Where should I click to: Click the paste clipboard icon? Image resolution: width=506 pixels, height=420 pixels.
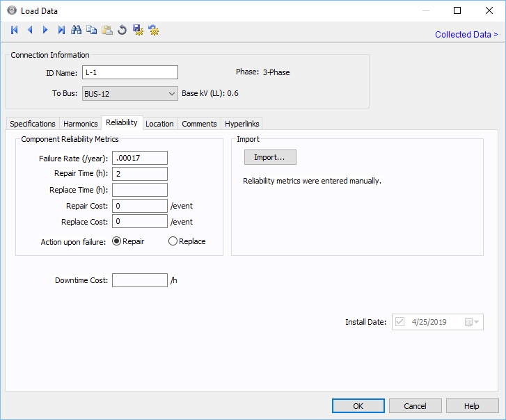click(x=106, y=30)
